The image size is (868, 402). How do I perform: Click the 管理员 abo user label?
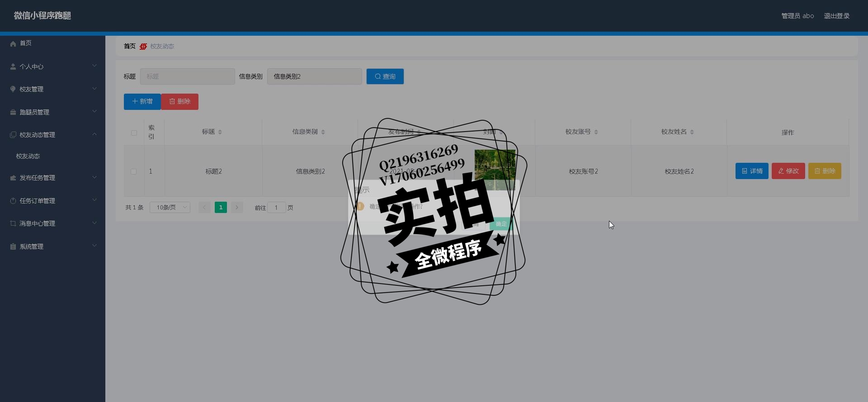797,16
